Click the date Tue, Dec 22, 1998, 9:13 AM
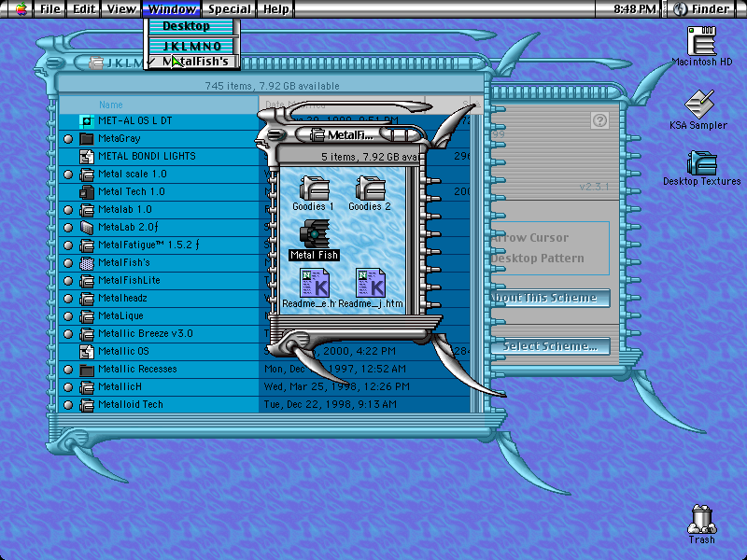This screenshot has width=747, height=560. (x=331, y=404)
